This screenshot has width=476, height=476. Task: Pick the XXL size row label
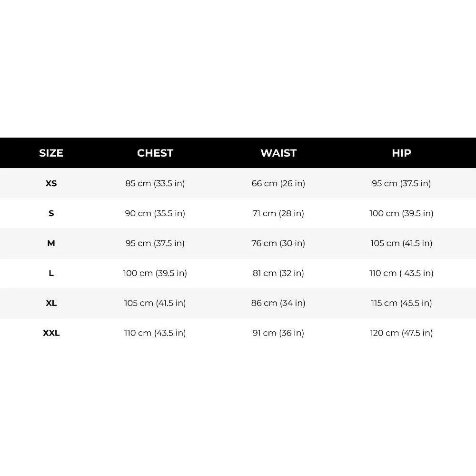51,333
